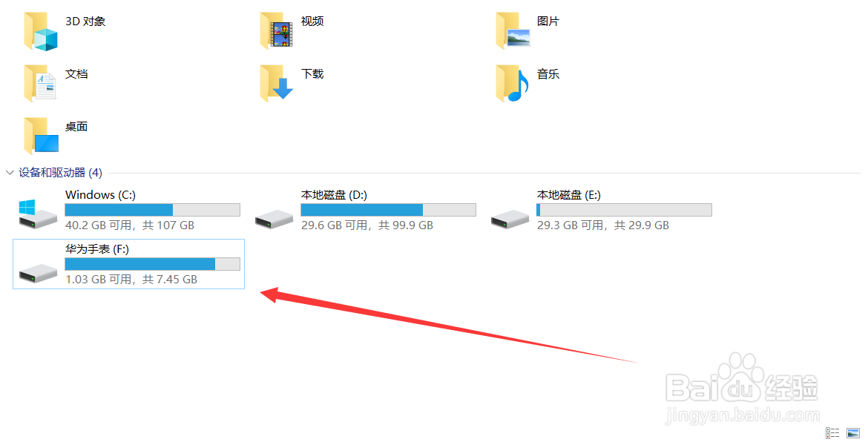
Task: Click the 本地磁盘 (D:) capacity bar
Action: click(388, 210)
